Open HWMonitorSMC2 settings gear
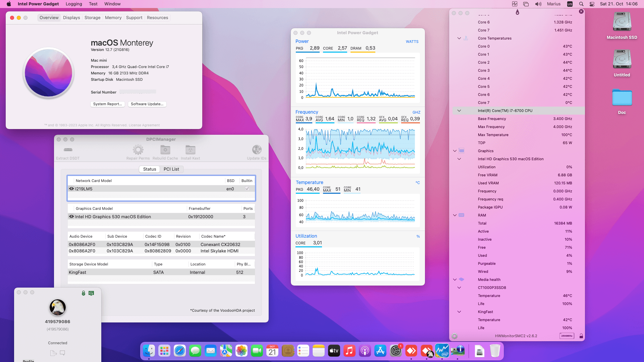The width and height of the screenshot is (644, 362). point(454,336)
